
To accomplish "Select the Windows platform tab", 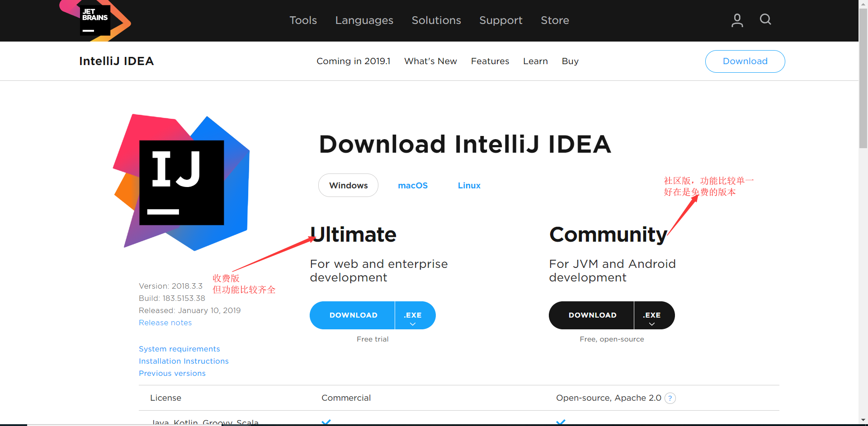I will pos(348,185).
